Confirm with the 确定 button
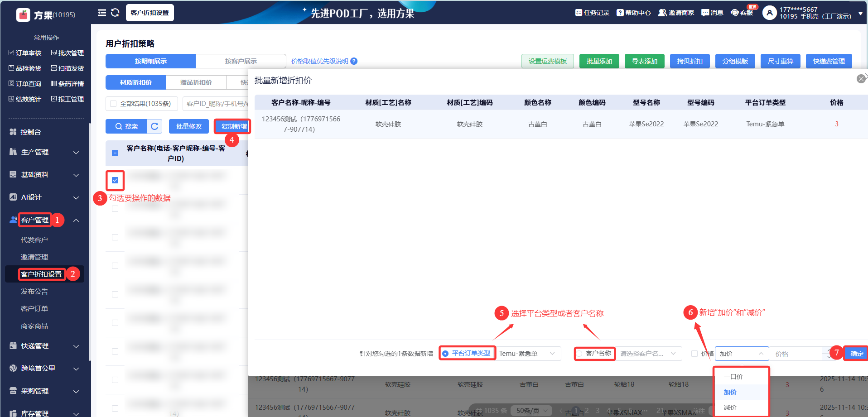The height and width of the screenshot is (417, 868). pos(856,354)
